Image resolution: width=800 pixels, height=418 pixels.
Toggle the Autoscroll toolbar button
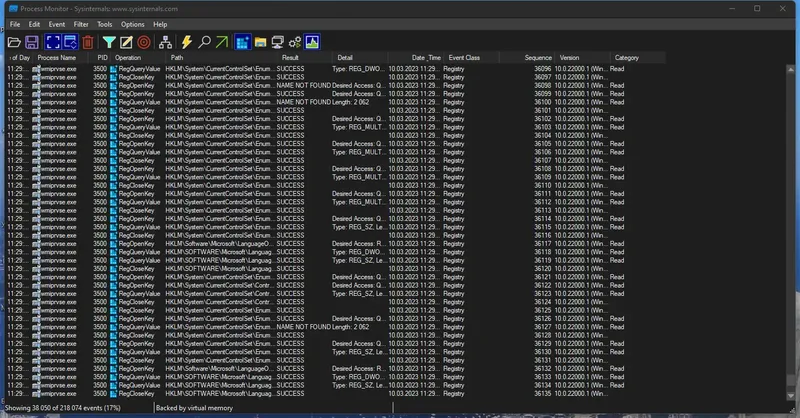[70, 42]
